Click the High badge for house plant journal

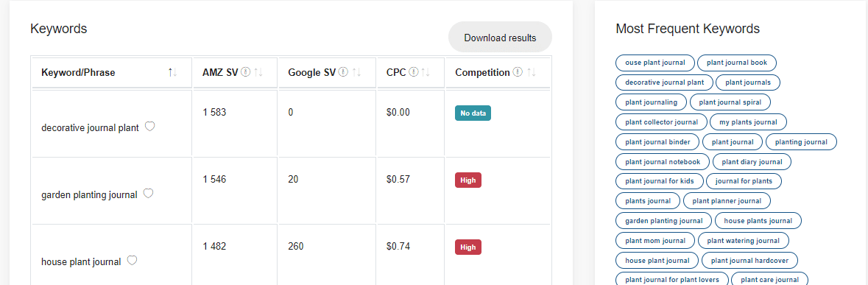(468, 247)
